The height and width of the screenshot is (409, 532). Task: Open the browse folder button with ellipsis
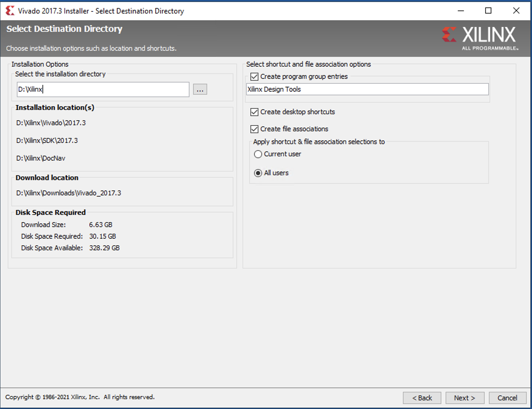[200, 89]
